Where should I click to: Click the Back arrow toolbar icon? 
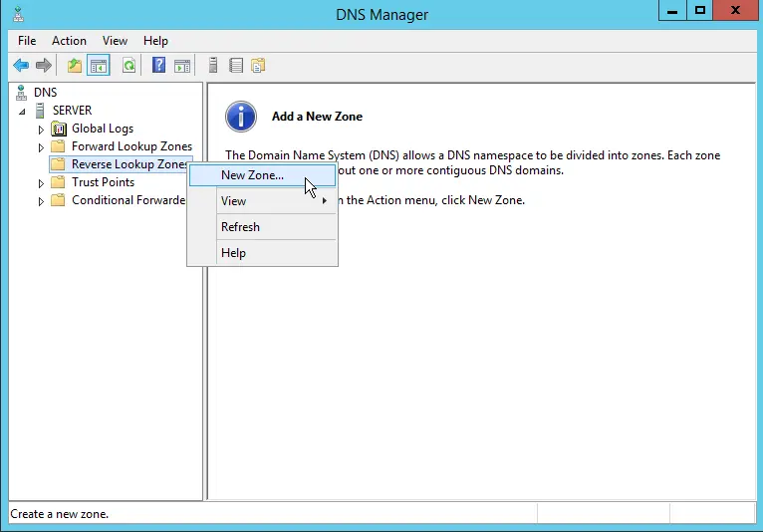coord(21,66)
